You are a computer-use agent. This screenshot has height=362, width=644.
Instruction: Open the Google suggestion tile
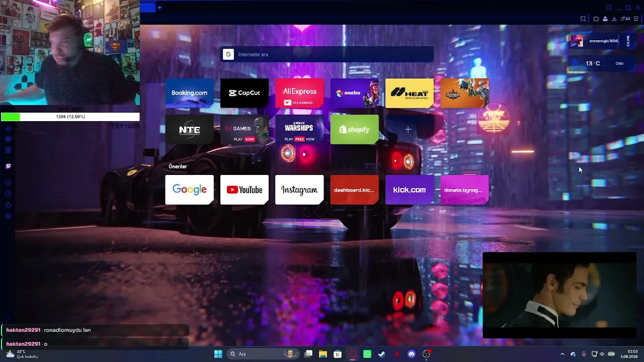pos(189,190)
